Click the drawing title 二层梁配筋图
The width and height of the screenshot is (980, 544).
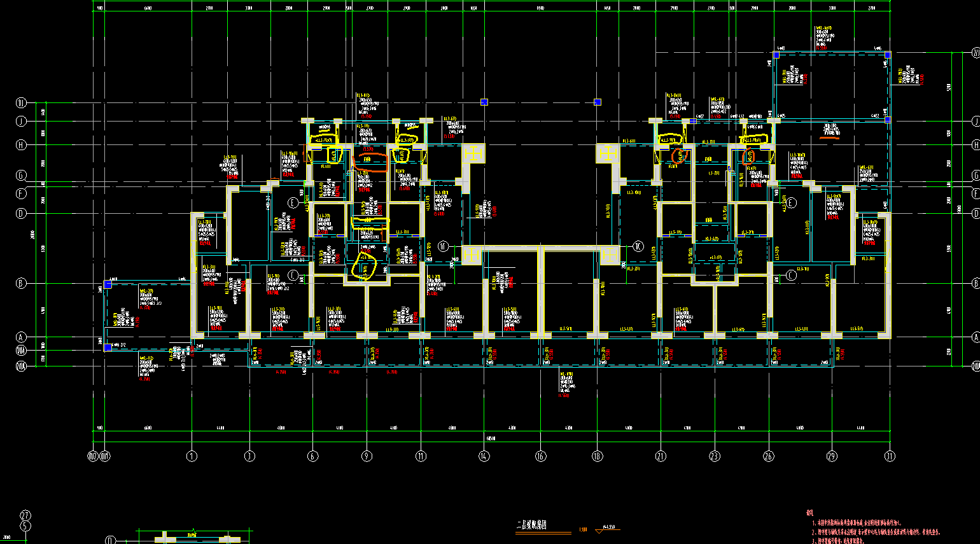(x=531, y=526)
